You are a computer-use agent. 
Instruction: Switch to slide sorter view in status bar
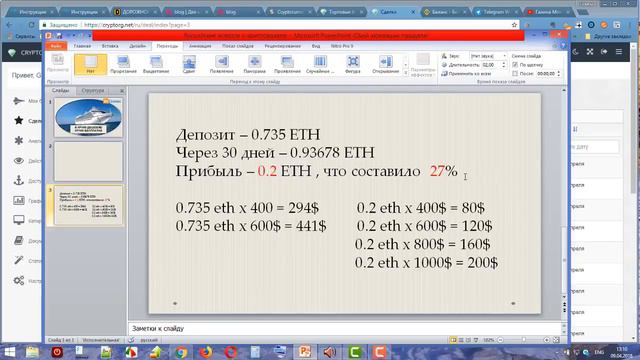(x=461, y=340)
